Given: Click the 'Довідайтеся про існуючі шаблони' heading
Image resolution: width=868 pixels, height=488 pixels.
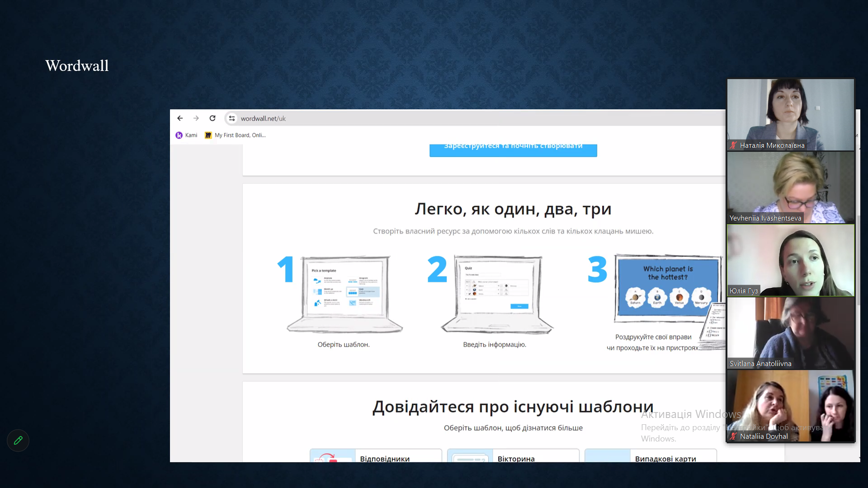Looking at the screenshot, I should (x=513, y=407).
